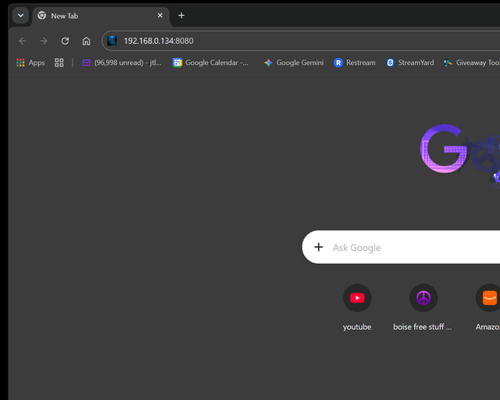Open the home page
500x400 pixels.
(86, 41)
